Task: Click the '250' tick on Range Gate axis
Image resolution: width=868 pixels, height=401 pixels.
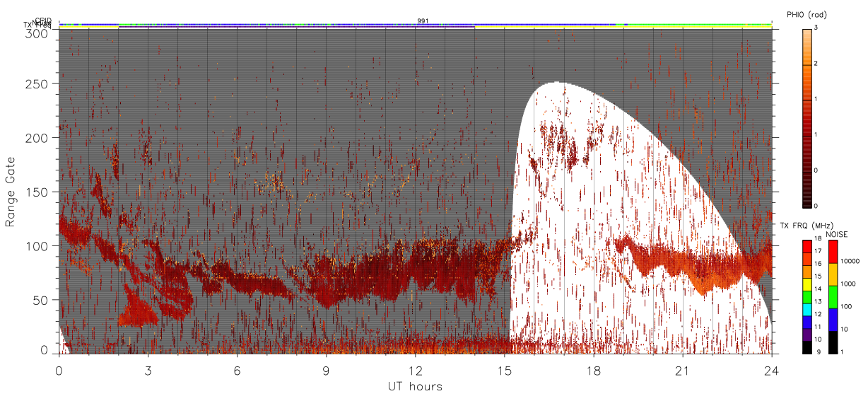Action: click(38, 83)
